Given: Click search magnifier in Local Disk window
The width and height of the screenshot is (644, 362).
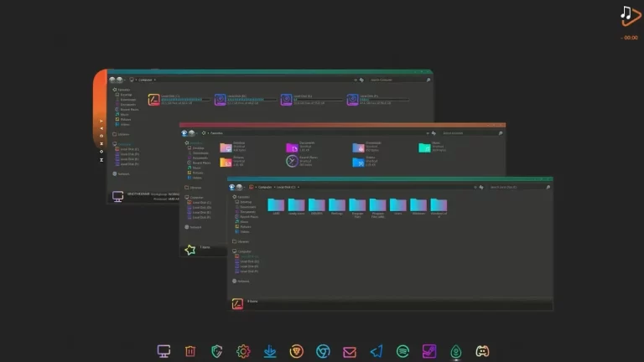Looking at the screenshot, I should 548,187.
